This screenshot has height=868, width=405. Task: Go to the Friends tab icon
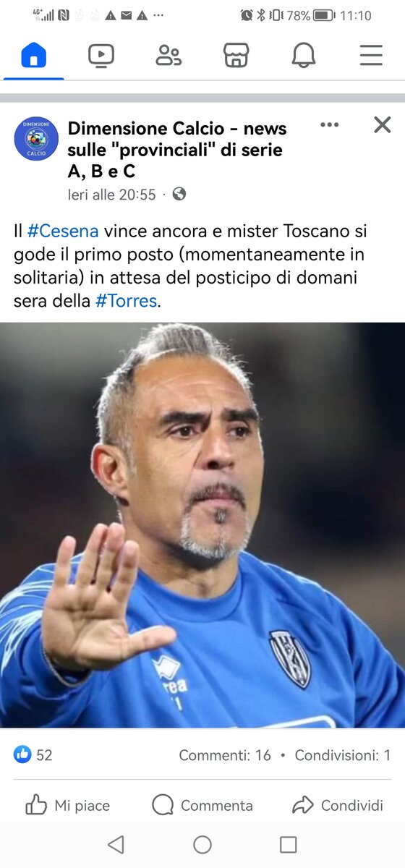point(169,55)
